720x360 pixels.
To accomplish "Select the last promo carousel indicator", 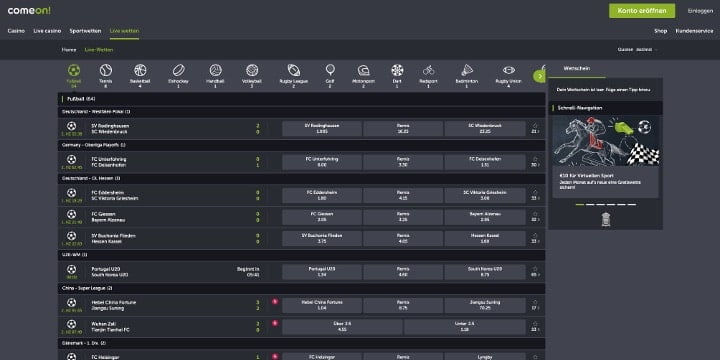I will point(632,204).
